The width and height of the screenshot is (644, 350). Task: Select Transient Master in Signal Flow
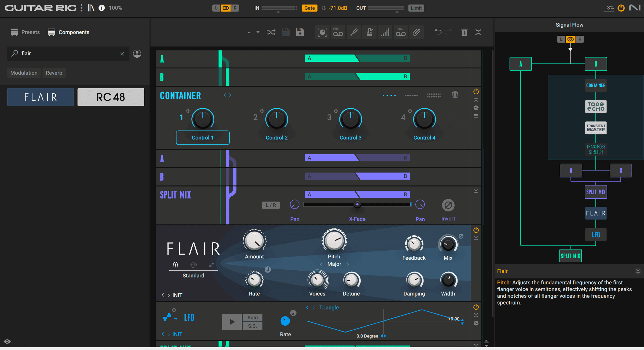596,128
